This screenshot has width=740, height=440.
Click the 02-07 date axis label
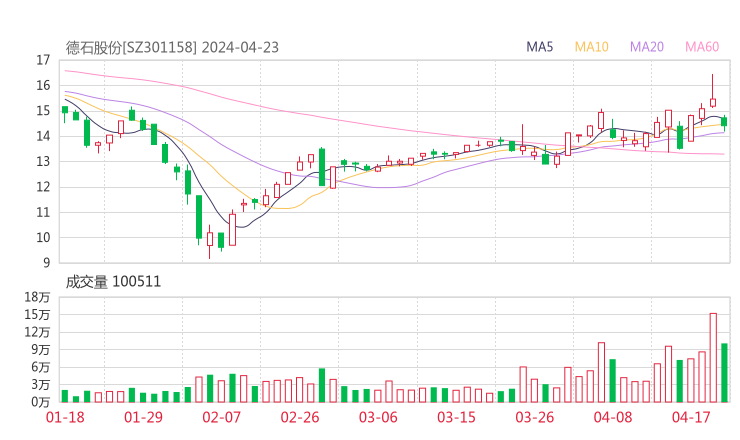coord(221,417)
